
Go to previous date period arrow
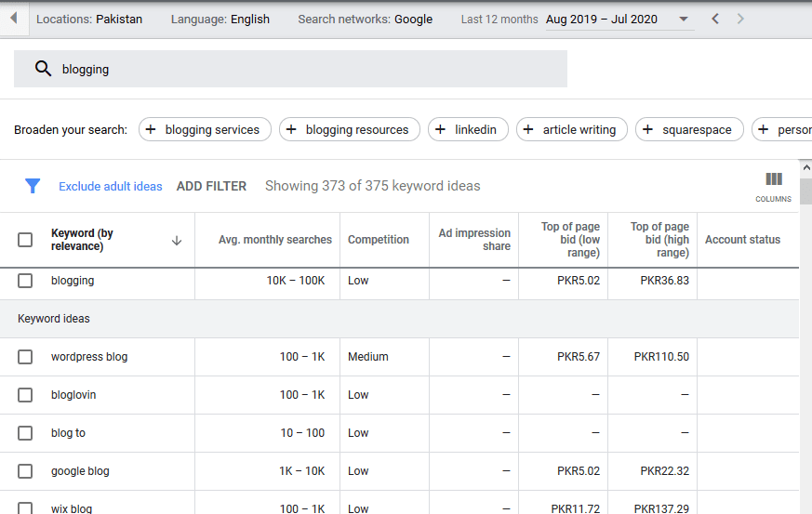[x=715, y=19]
